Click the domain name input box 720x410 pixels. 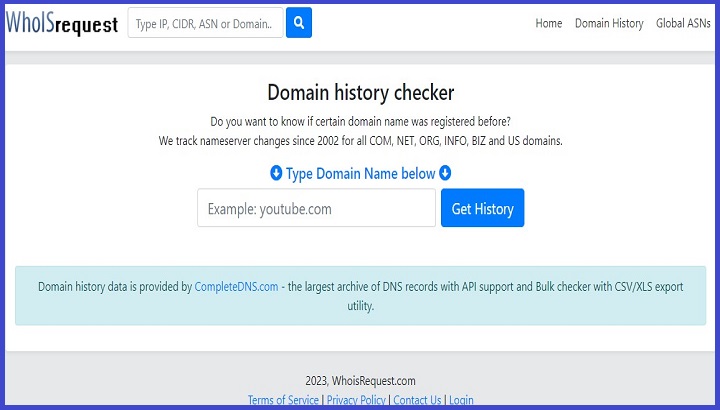tap(316, 208)
